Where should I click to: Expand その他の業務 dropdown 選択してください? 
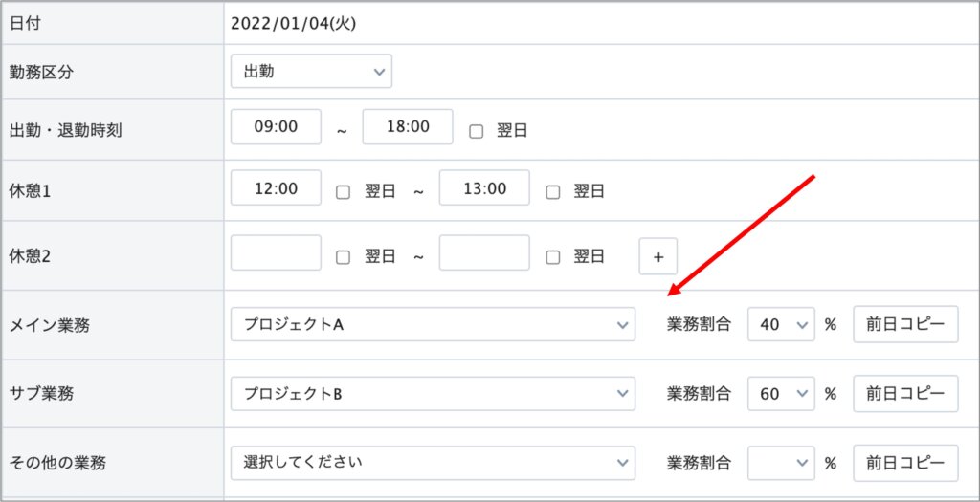(433, 462)
